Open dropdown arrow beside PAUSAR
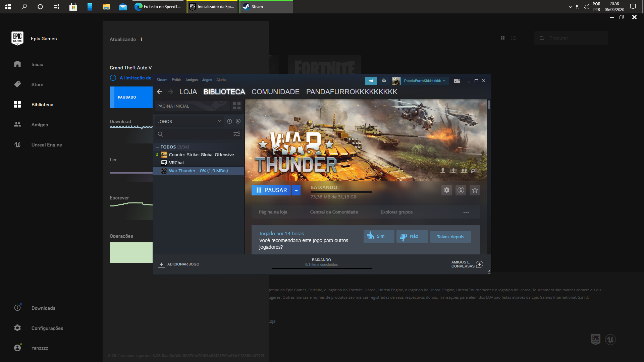This screenshot has width=644, height=362. click(296, 190)
